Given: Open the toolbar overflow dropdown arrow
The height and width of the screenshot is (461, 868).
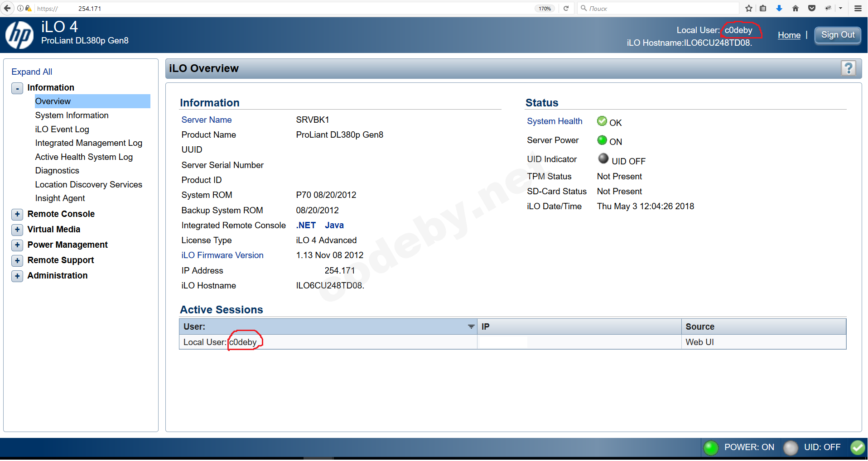Looking at the screenshot, I should (x=841, y=8).
